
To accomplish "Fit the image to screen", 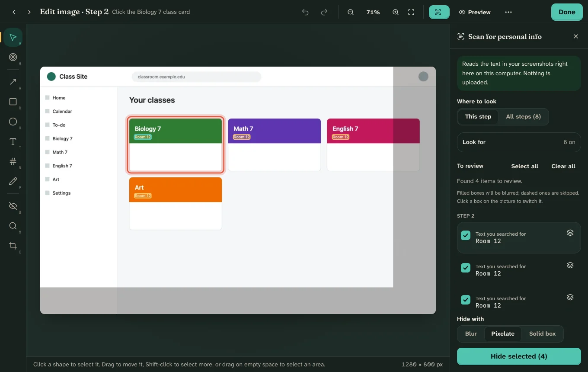I will 411,12.
